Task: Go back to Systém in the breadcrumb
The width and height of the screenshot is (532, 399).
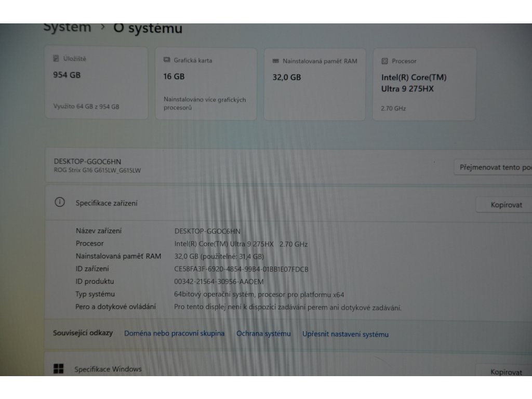Action: [x=68, y=27]
